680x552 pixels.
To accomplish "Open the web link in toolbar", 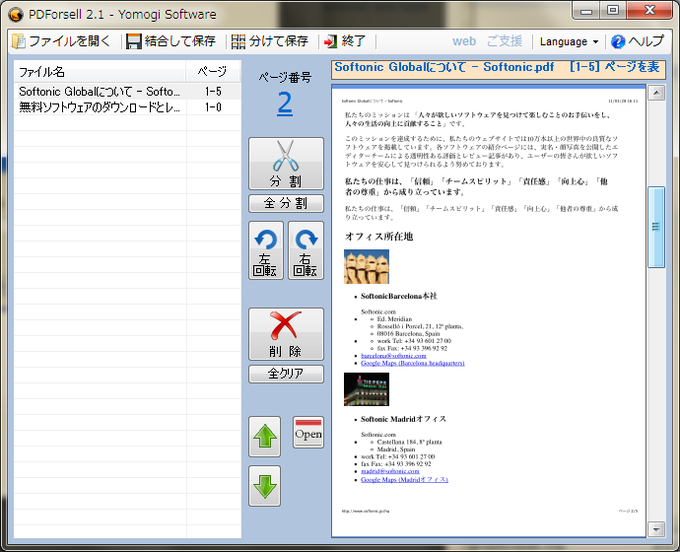I will pos(464,42).
